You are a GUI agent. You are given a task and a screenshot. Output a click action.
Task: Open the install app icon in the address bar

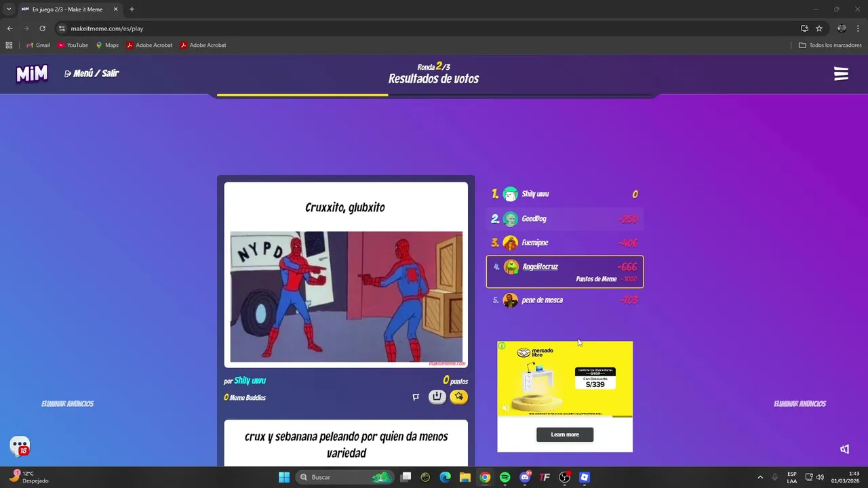click(804, 28)
